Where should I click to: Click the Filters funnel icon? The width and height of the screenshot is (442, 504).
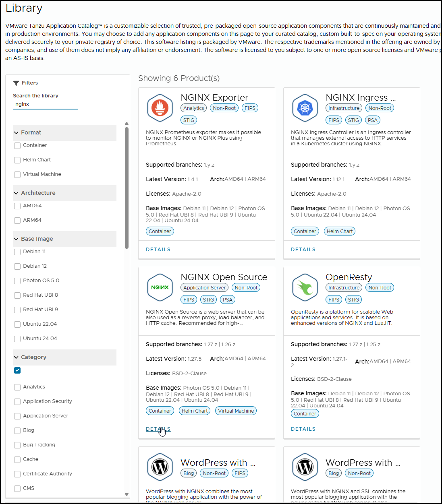coord(16,83)
